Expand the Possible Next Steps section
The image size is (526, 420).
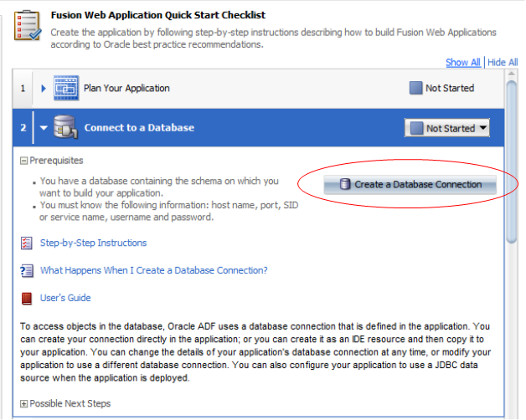tap(23, 404)
